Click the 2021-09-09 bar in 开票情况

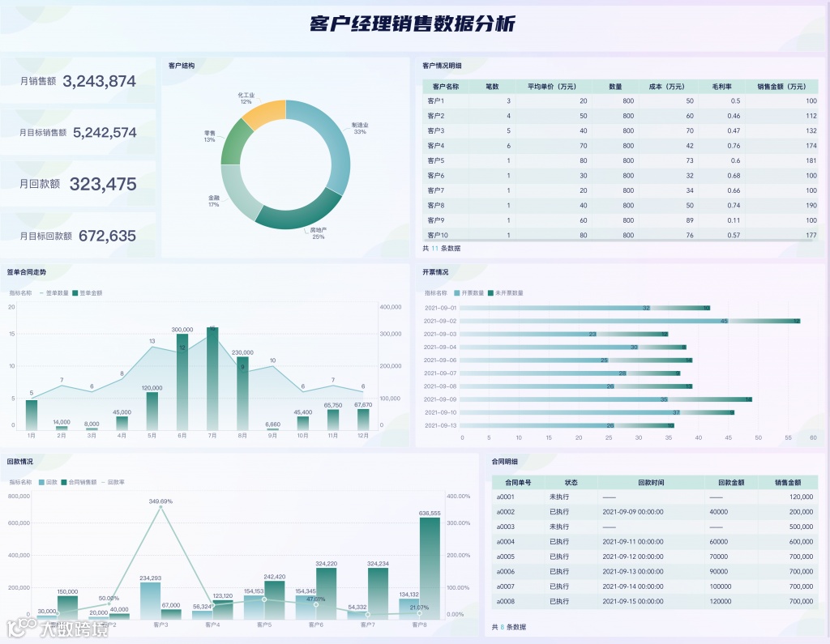[605, 399]
